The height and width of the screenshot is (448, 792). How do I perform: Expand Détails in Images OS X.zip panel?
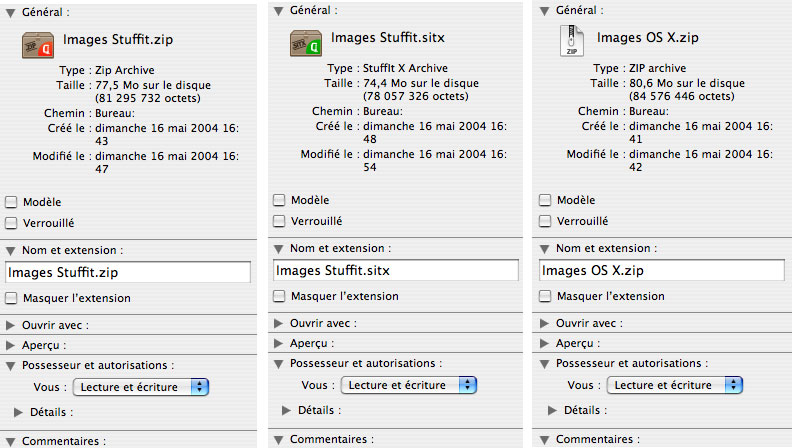554,410
